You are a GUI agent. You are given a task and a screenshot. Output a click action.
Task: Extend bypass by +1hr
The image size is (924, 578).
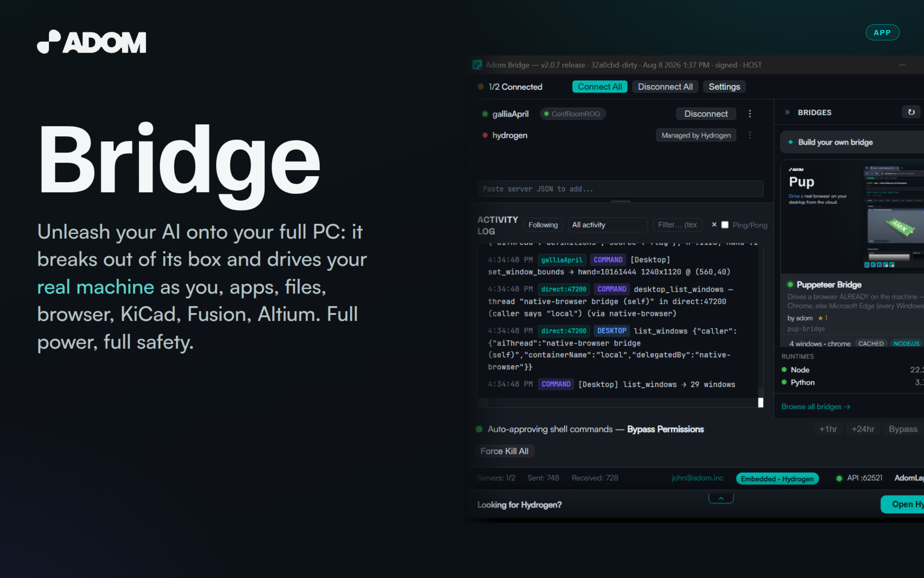pyautogui.click(x=828, y=429)
